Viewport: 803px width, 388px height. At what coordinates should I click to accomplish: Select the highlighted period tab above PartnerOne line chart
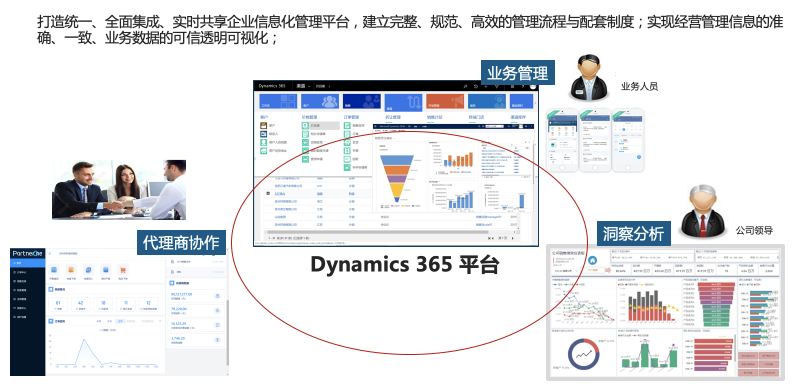[120, 321]
